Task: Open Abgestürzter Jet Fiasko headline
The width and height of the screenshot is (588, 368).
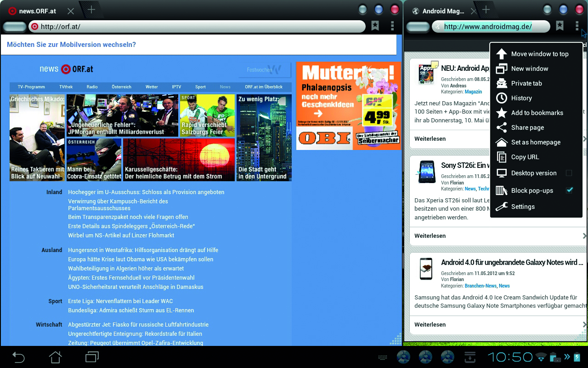Action: 138,325
